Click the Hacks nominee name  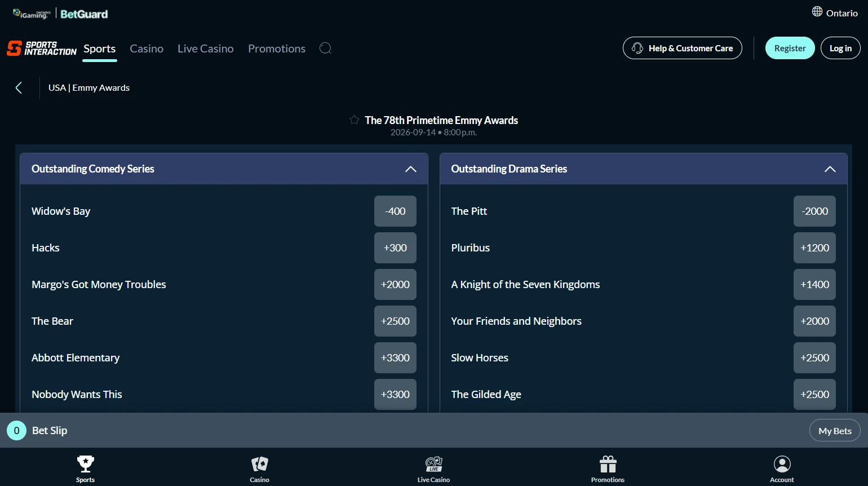[46, 248]
